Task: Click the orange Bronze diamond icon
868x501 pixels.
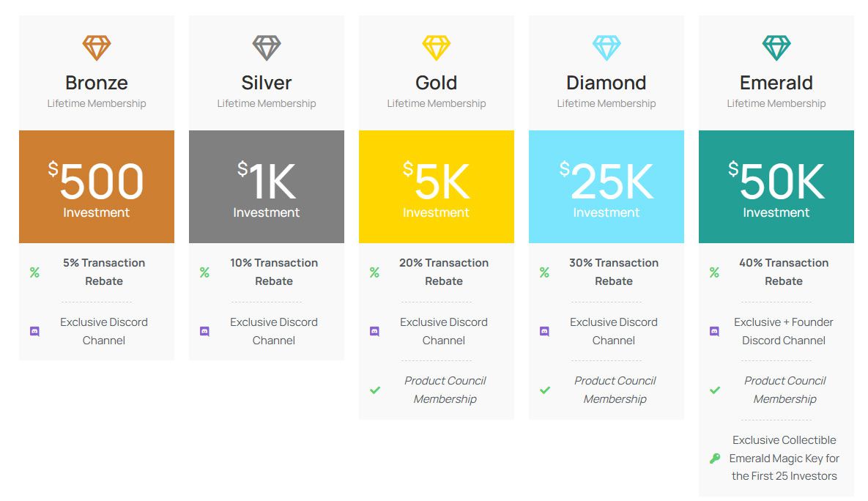Action: [96, 48]
